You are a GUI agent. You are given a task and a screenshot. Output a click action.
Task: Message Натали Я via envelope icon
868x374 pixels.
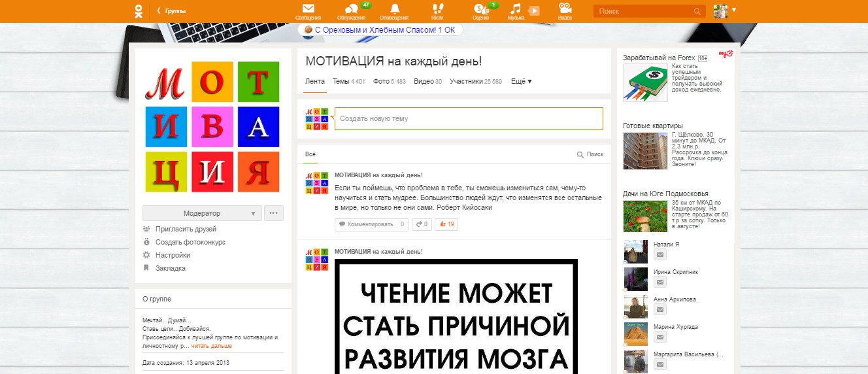(x=660, y=255)
